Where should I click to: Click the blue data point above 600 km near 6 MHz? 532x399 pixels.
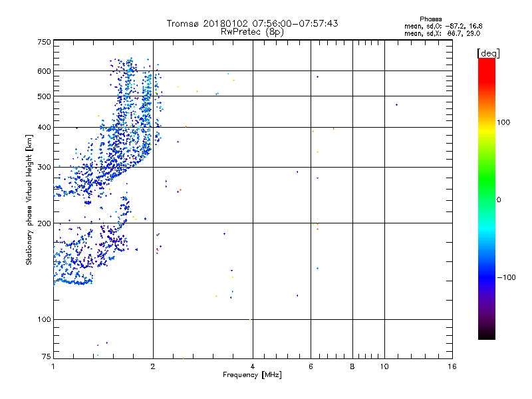[318, 77]
